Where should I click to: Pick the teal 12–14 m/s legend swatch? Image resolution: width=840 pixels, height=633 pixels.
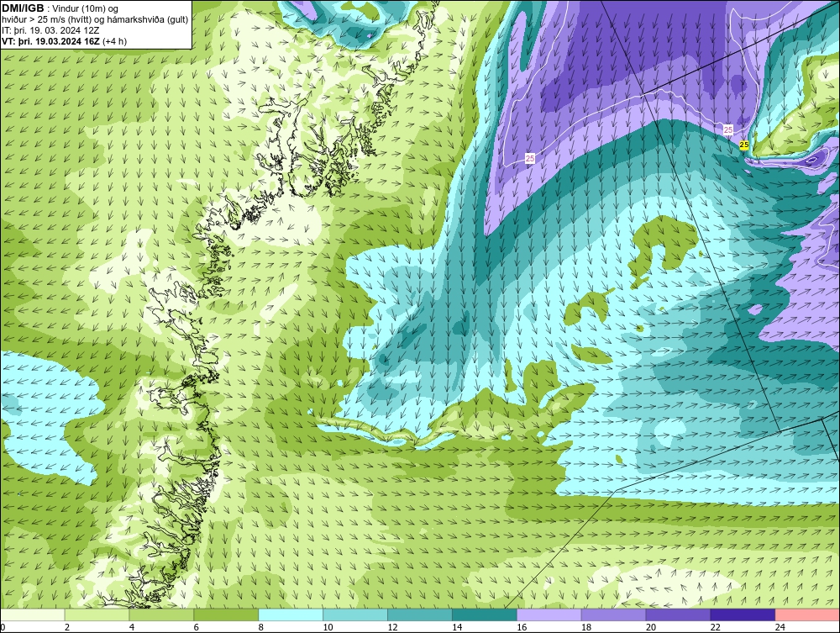tap(420, 615)
